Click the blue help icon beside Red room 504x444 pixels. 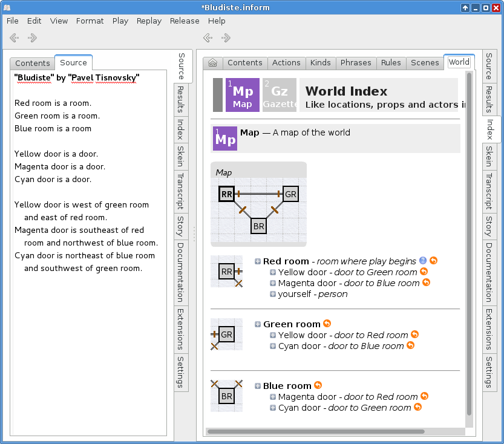pos(422,261)
